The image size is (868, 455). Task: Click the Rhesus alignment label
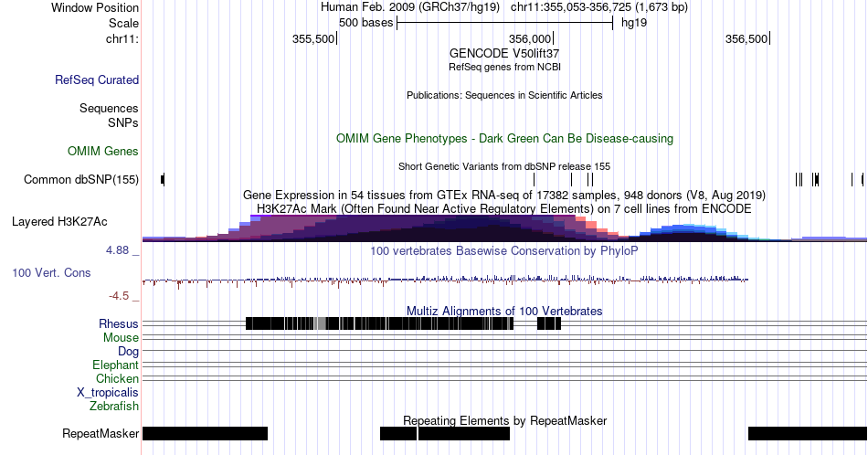click(x=119, y=323)
